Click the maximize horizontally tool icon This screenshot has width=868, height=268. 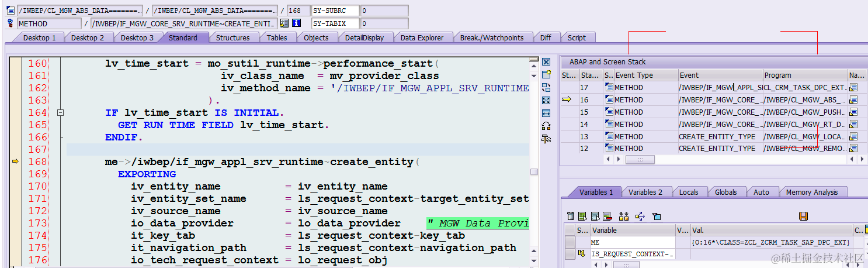tap(546, 113)
